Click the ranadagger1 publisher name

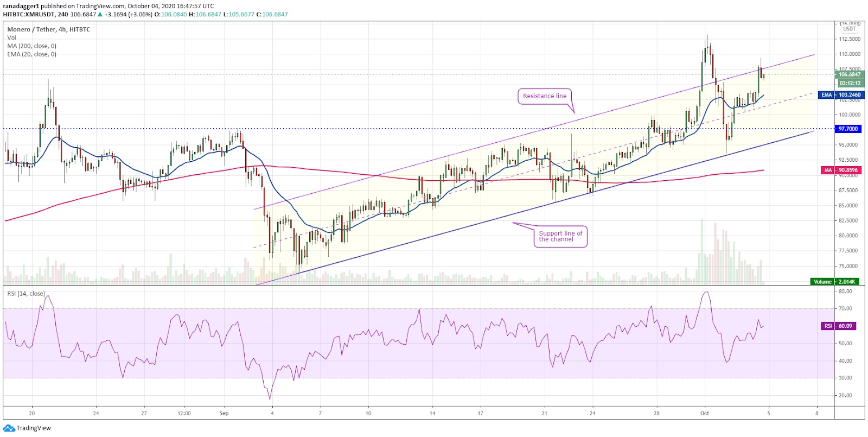pyautogui.click(x=21, y=6)
